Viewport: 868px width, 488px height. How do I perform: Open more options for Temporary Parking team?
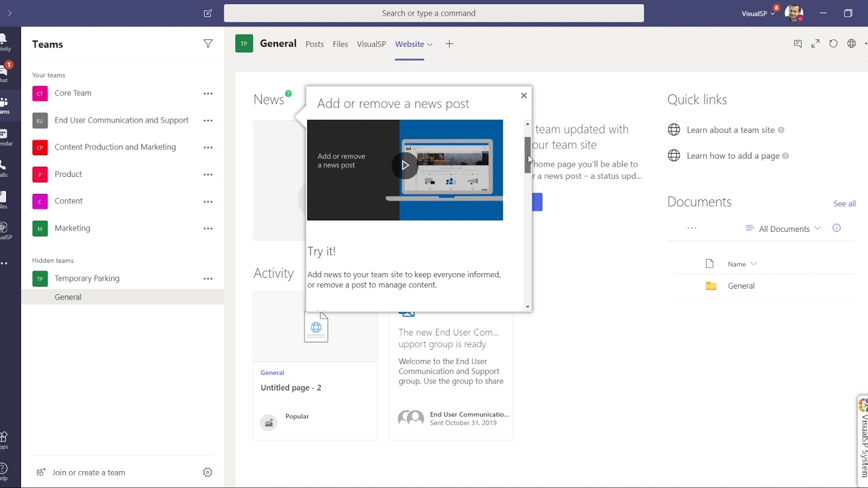[208, 279]
